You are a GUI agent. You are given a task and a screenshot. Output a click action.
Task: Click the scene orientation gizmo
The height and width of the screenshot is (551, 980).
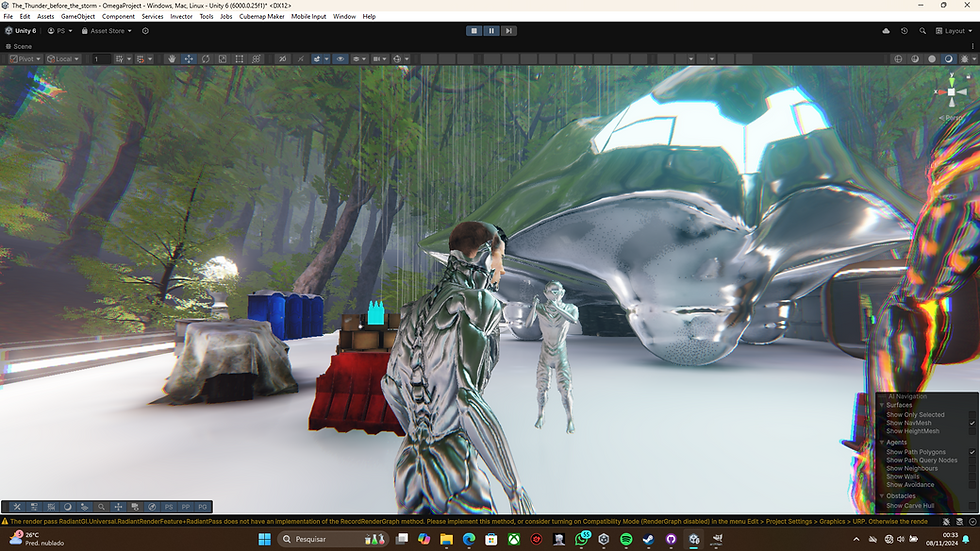[x=951, y=92]
